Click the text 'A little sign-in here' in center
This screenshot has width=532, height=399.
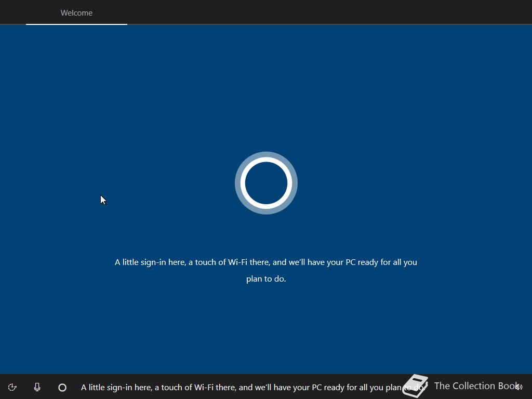(150, 262)
